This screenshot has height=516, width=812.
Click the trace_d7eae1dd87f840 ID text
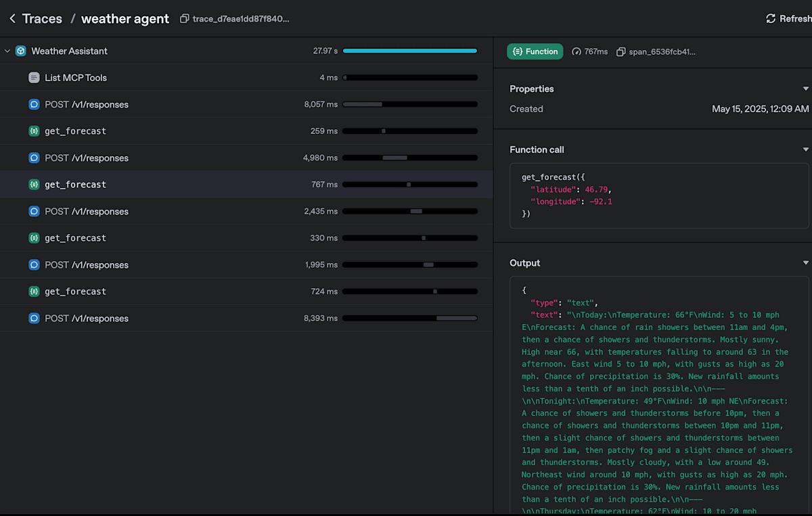(241, 19)
